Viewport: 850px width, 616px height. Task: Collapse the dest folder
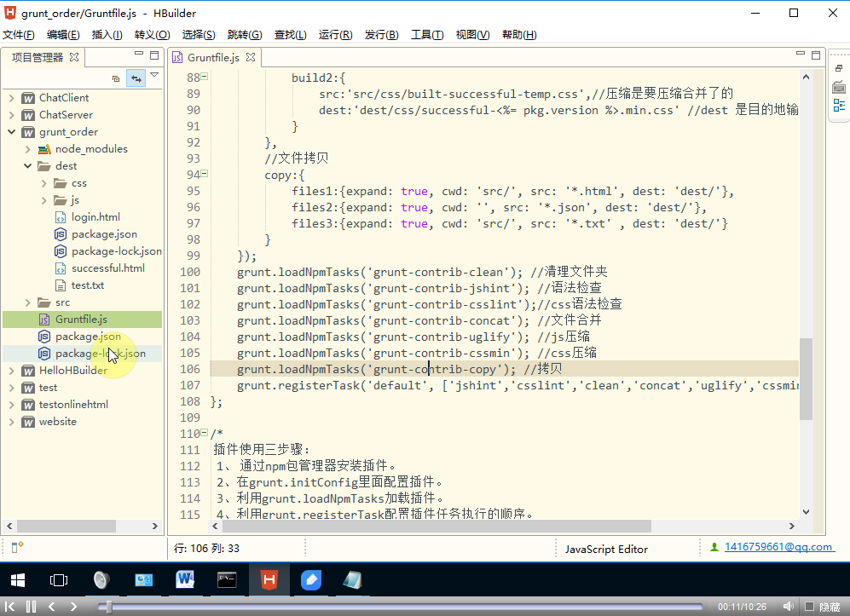click(26, 165)
